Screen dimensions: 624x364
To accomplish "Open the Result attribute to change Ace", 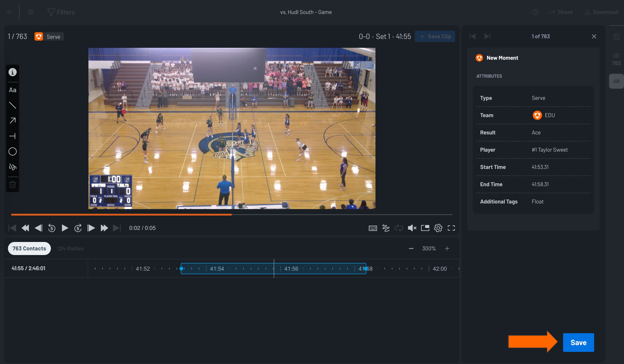I will [x=536, y=132].
